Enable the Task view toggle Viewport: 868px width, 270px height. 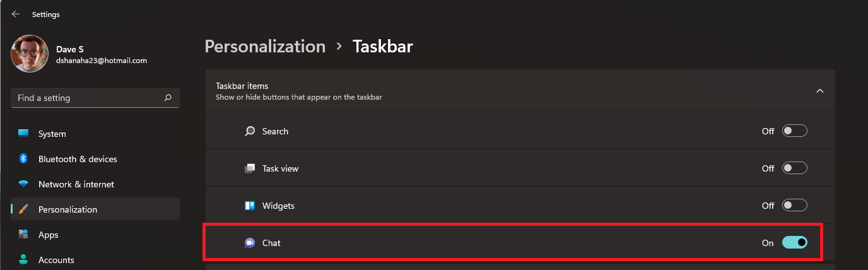pos(795,168)
